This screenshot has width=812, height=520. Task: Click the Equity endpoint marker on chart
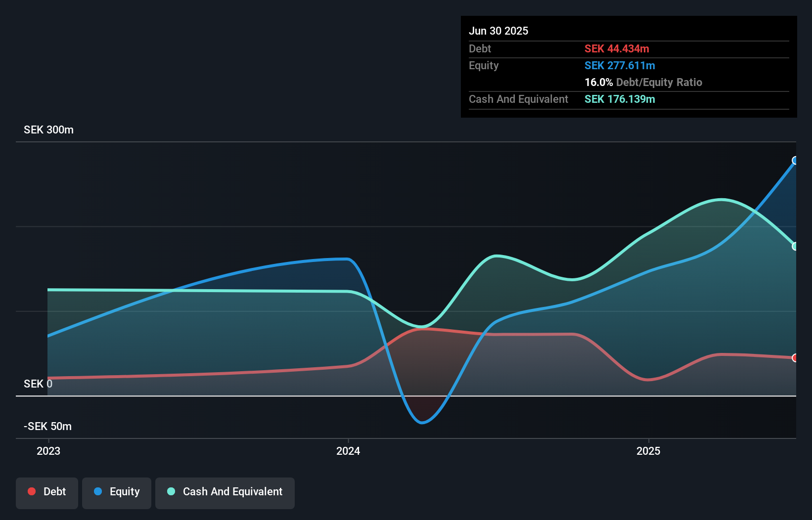(x=795, y=160)
